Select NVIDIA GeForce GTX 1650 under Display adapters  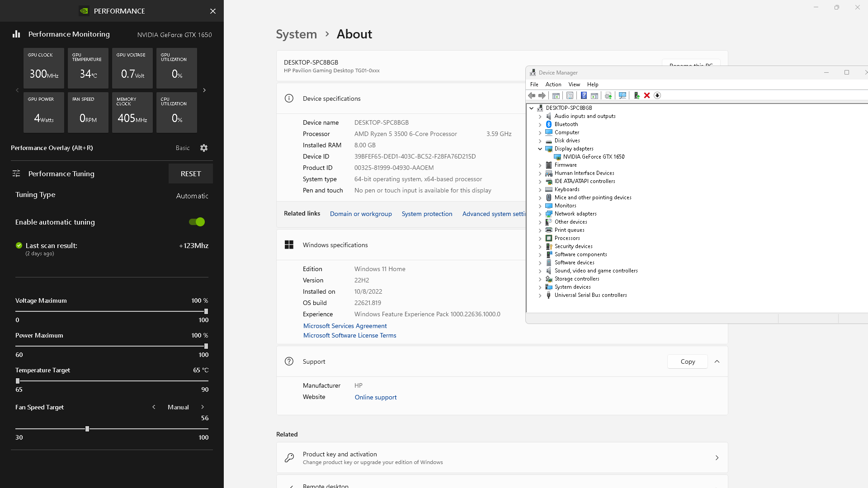coord(593,157)
